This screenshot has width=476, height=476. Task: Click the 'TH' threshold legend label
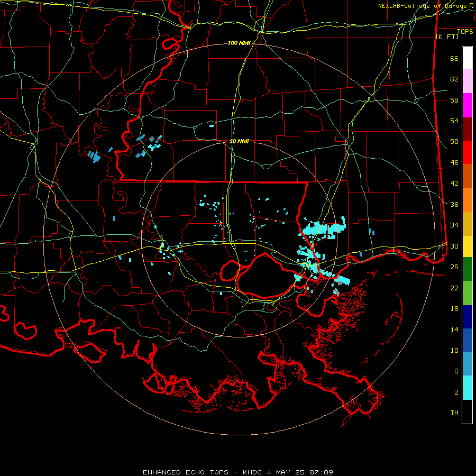(x=454, y=413)
